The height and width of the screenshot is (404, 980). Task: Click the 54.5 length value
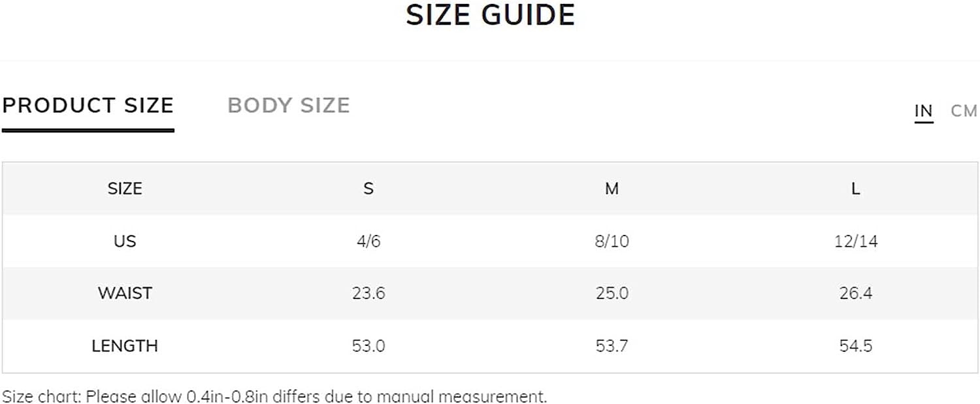[x=855, y=345]
